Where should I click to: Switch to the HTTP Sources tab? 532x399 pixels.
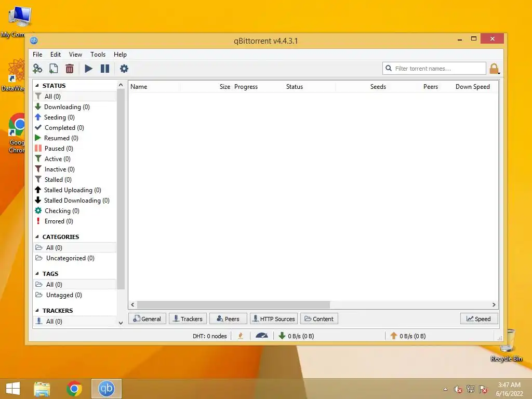point(274,319)
